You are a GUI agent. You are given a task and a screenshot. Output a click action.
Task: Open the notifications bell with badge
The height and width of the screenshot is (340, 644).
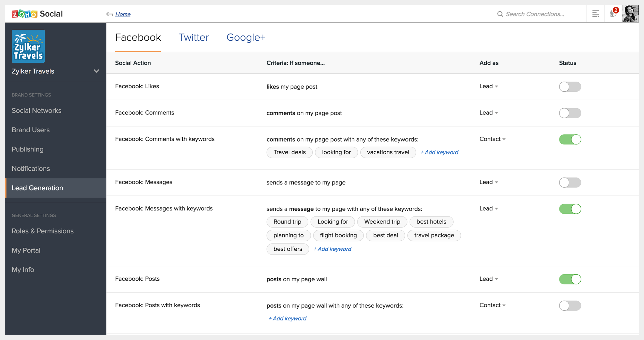[x=613, y=13]
